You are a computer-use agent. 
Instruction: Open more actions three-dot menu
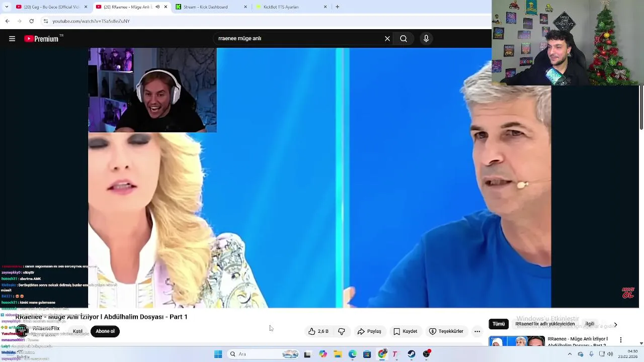click(x=477, y=331)
